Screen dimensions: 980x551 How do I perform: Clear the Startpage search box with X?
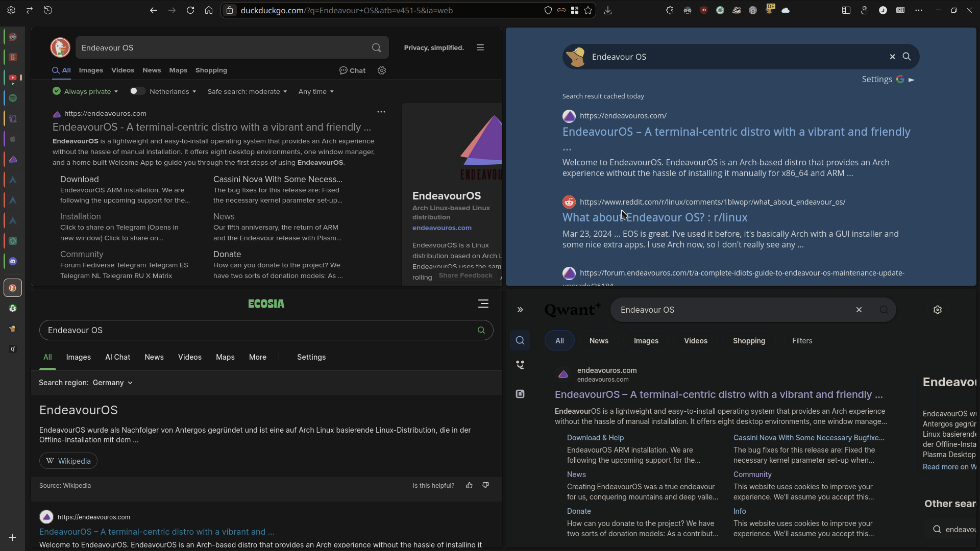point(893,57)
